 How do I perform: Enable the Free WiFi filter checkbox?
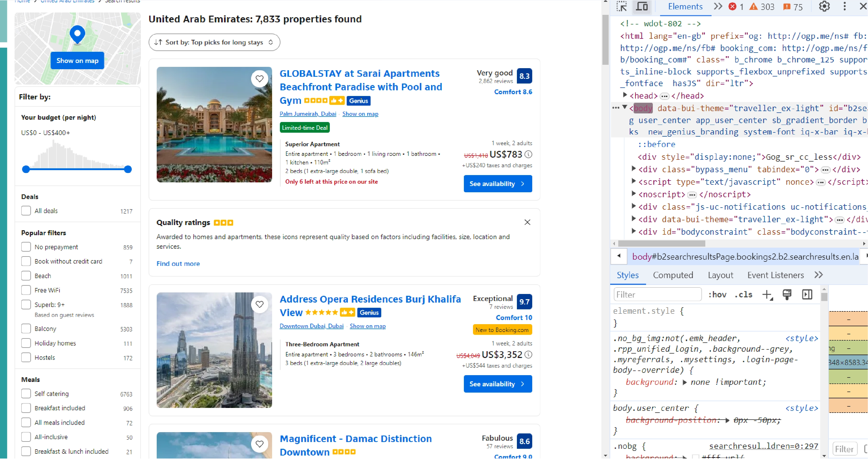pos(25,290)
